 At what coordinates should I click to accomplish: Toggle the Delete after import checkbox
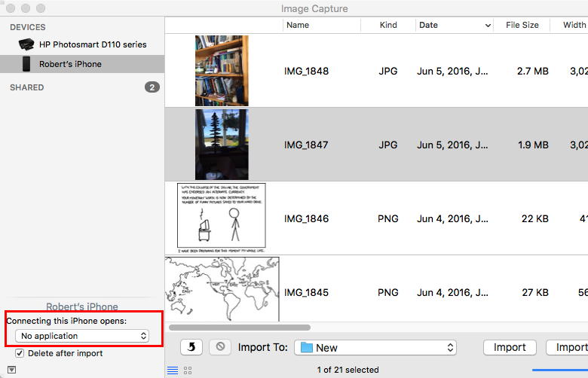20,353
